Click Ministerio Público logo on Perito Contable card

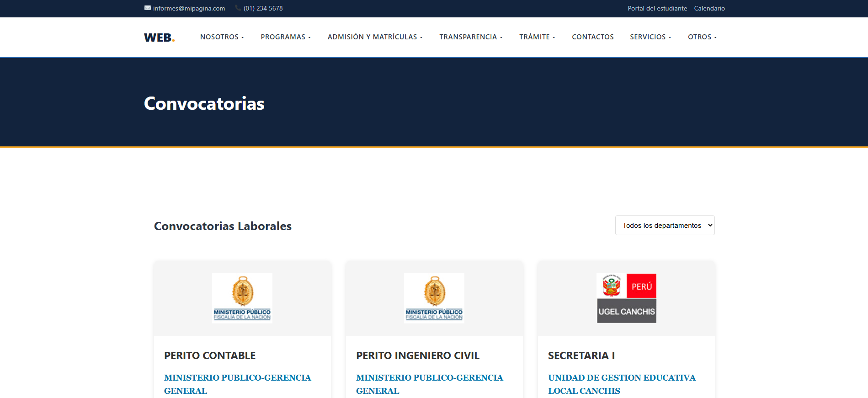(242, 298)
